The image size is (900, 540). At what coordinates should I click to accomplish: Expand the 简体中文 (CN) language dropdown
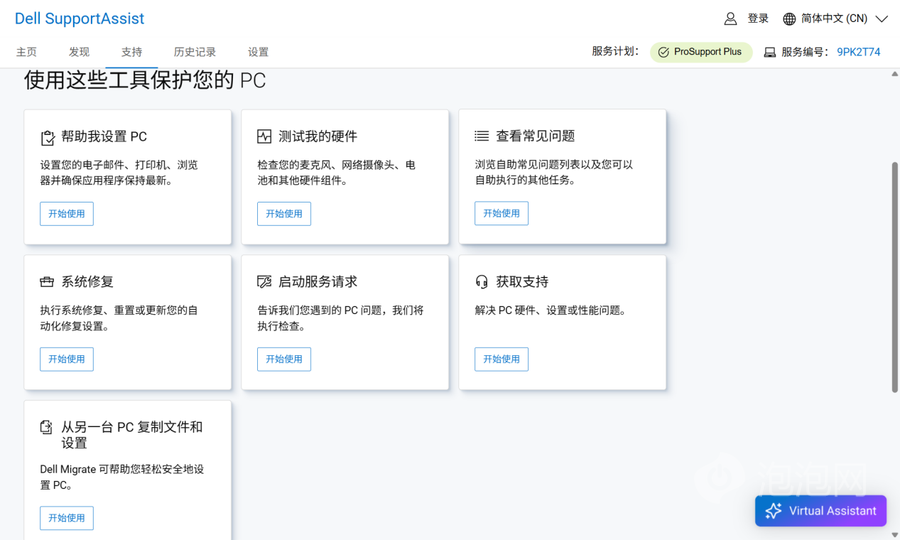click(x=882, y=19)
